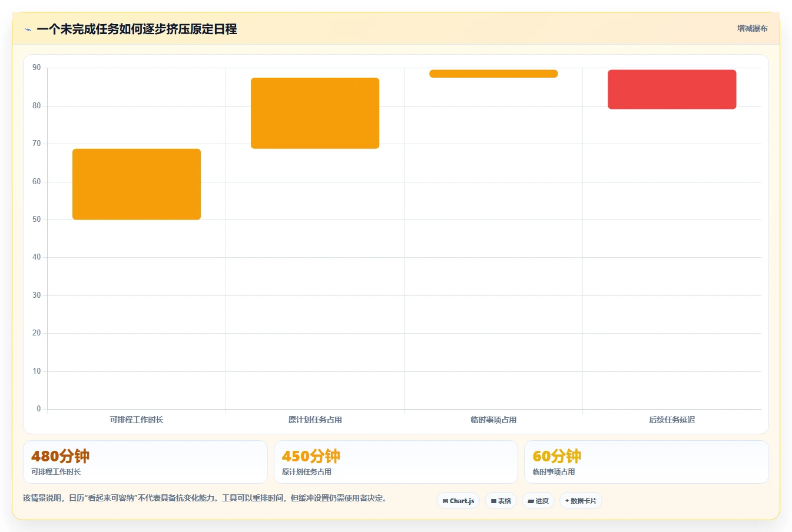
Task: Open the 60分钟 data card
Action: pyautogui.click(x=647, y=462)
